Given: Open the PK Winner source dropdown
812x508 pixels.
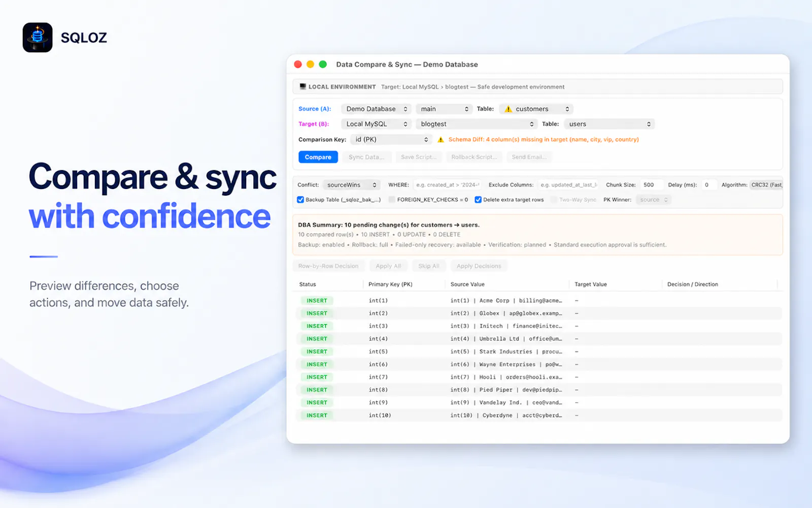Looking at the screenshot, I should (x=653, y=200).
